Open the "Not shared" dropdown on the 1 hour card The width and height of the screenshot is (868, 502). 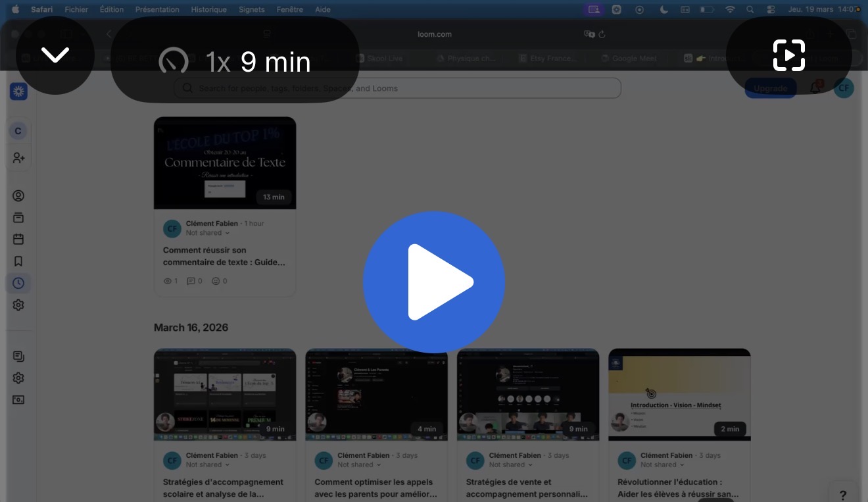[x=208, y=233]
